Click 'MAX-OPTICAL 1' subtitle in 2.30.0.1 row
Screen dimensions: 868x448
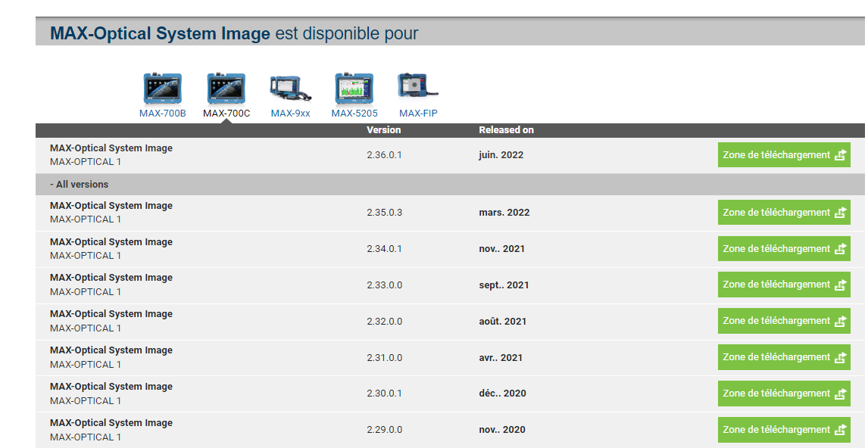[86, 401]
